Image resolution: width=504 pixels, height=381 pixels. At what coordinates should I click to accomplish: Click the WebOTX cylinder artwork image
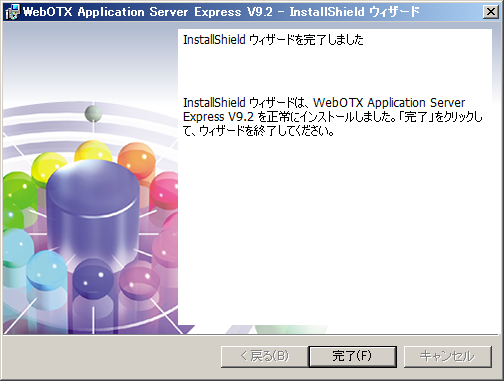point(90,178)
